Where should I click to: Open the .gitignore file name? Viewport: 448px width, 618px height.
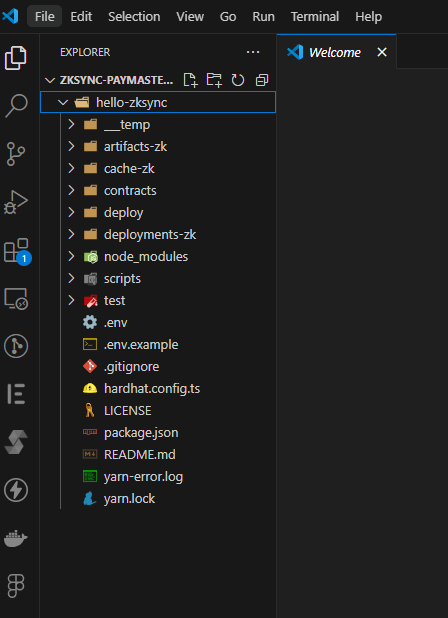coord(132,367)
